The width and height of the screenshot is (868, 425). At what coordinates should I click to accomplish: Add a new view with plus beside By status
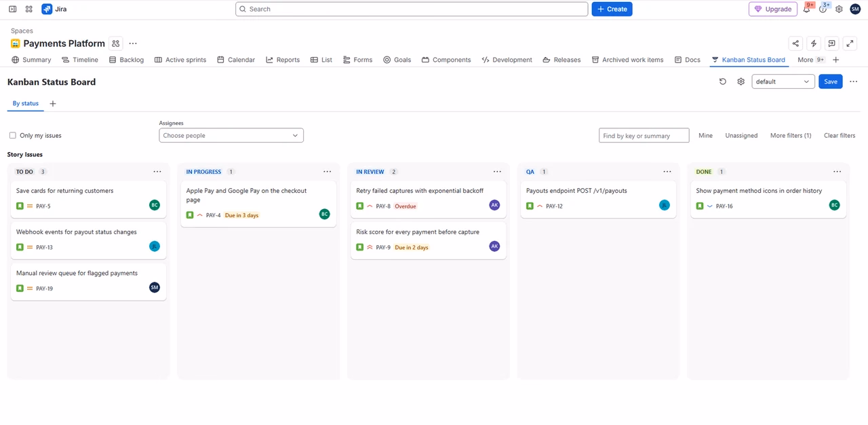pyautogui.click(x=53, y=104)
